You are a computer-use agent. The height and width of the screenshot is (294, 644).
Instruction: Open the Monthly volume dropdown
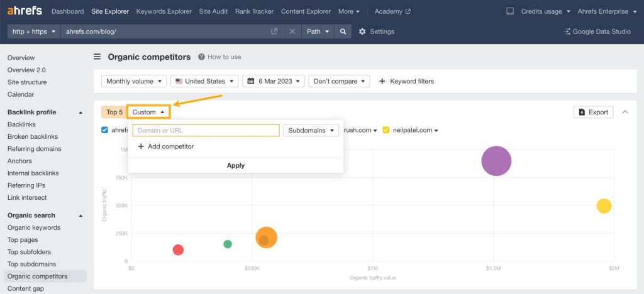[134, 81]
